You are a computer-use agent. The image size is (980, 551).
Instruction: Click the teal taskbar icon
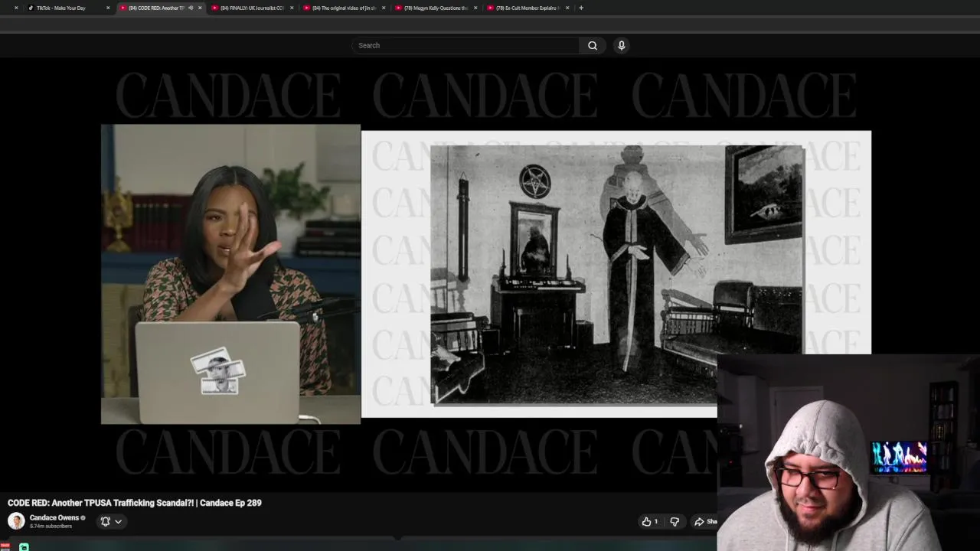pos(24,546)
